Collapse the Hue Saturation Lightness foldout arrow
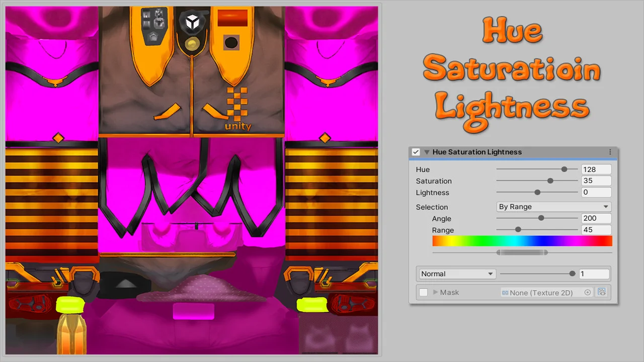 [427, 152]
